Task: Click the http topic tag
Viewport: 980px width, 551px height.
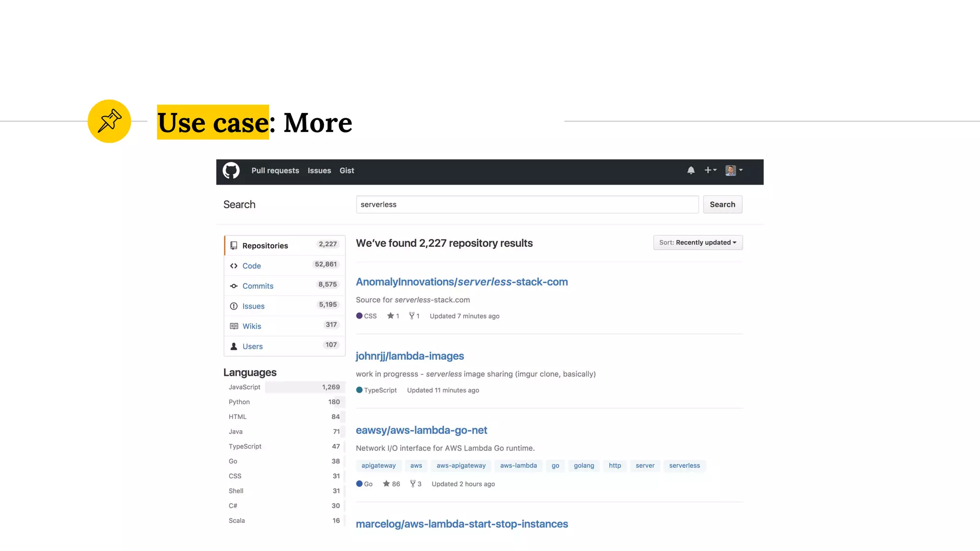Action: 615,465
